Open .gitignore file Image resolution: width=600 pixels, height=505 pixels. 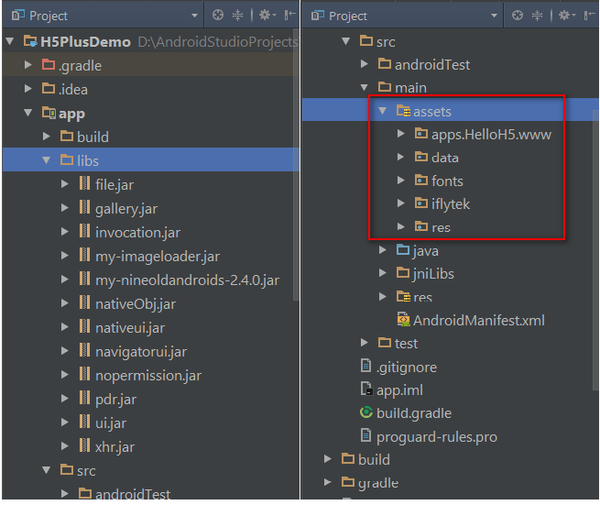[x=406, y=367]
